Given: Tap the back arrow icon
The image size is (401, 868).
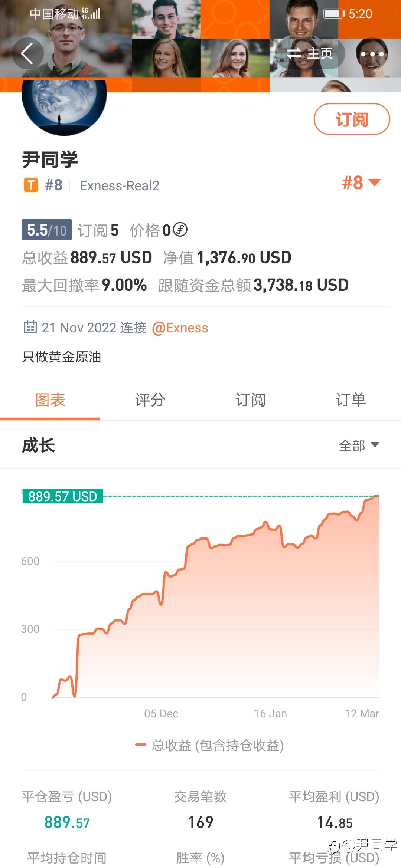Looking at the screenshot, I should pyautogui.click(x=27, y=53).
